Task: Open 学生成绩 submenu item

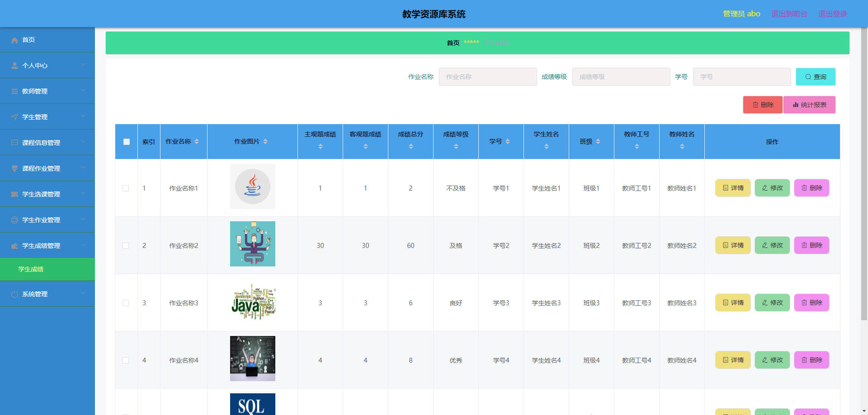Action: [47, 269]
